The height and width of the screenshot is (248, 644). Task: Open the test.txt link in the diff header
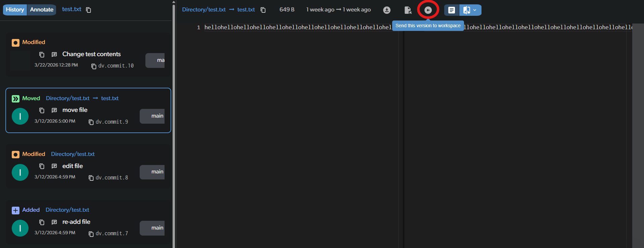pyautogui.click(x=246, y=10)
